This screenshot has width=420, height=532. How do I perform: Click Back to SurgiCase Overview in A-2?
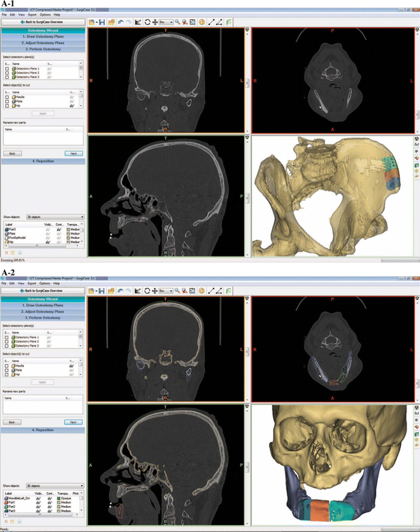tap(43, 291)
